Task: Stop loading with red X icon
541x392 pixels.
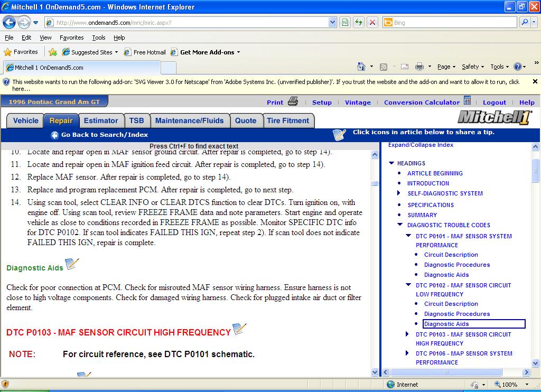Action: coord(372,23)
